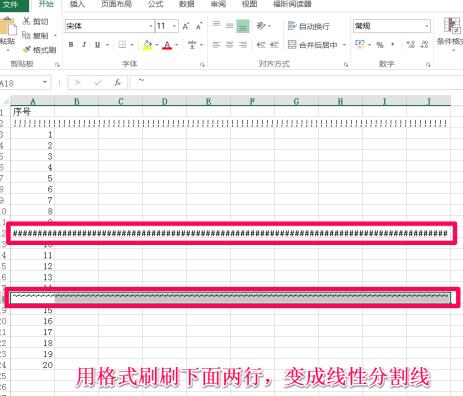The width and height of the screenshot is (463, 396).
Task: Center text horizontally
Action: coord(229,45)
